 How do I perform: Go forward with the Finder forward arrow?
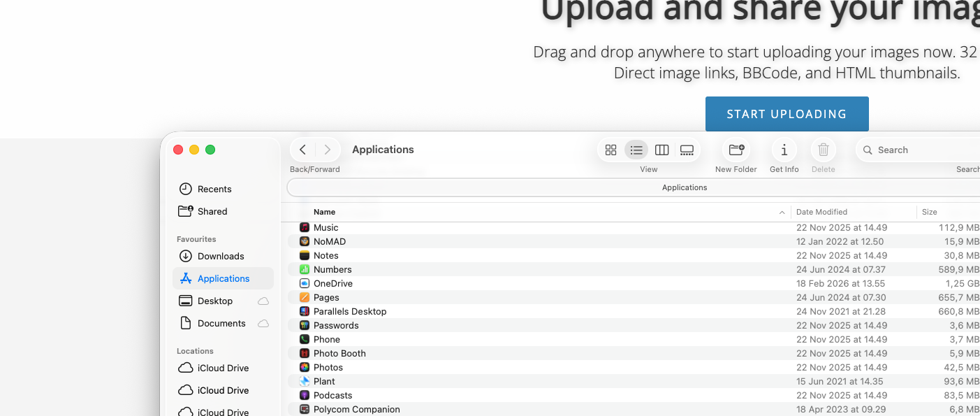click(327, 150)
